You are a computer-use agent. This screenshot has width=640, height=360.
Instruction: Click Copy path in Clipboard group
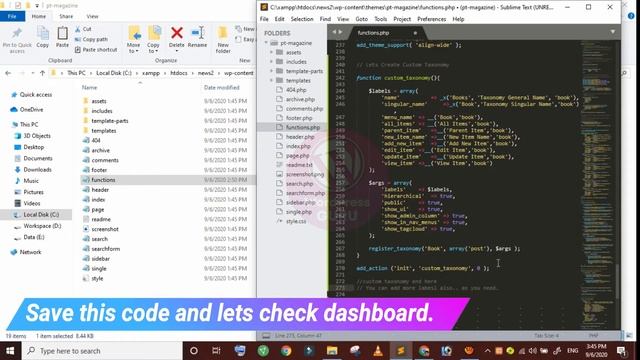click(91, 39)
